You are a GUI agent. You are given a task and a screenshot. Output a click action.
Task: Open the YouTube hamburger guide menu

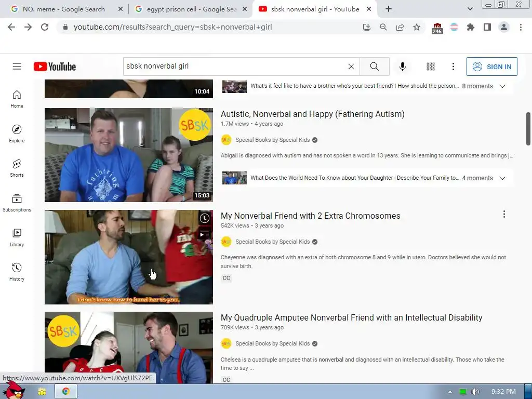click(x=17, y=66)
